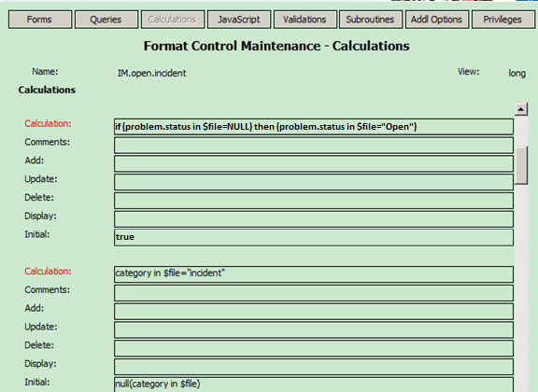Click the second Comments input field
This screenshot has width=538, height=392.
[x=314, y=293]
